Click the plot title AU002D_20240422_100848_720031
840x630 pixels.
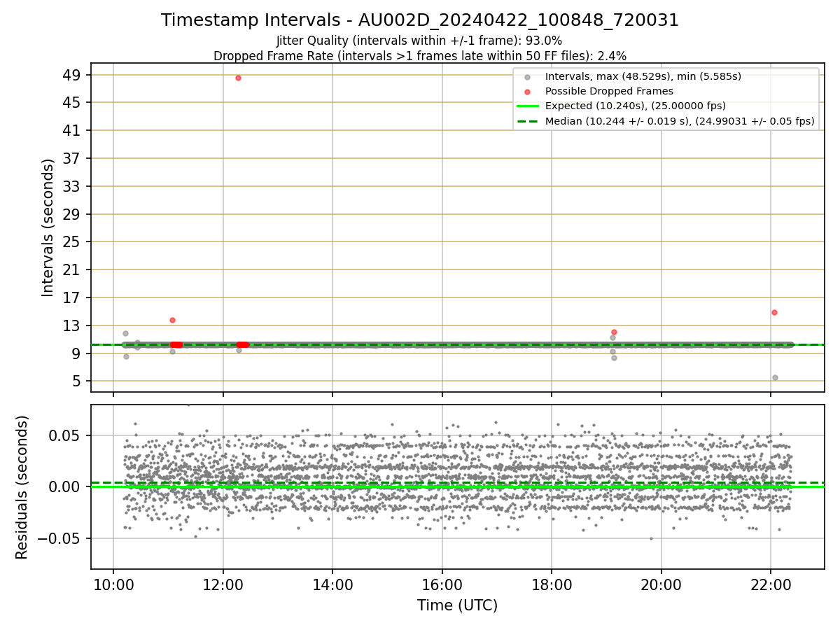coord(420,20)
